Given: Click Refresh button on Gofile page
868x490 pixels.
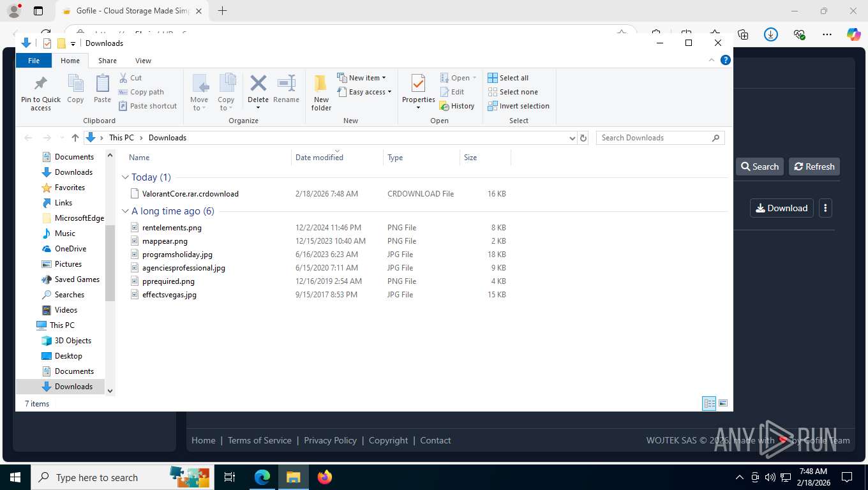Looking at the screenshot, I should point(814,167).
